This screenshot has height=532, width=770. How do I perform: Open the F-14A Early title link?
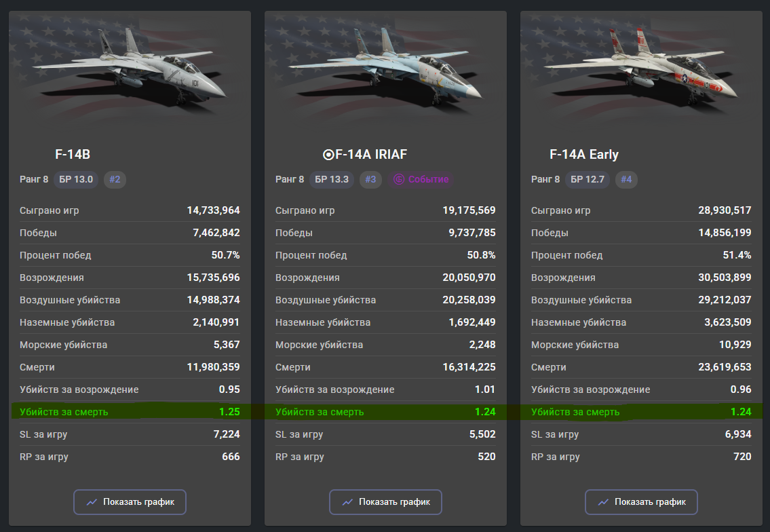tap(584, 154)
